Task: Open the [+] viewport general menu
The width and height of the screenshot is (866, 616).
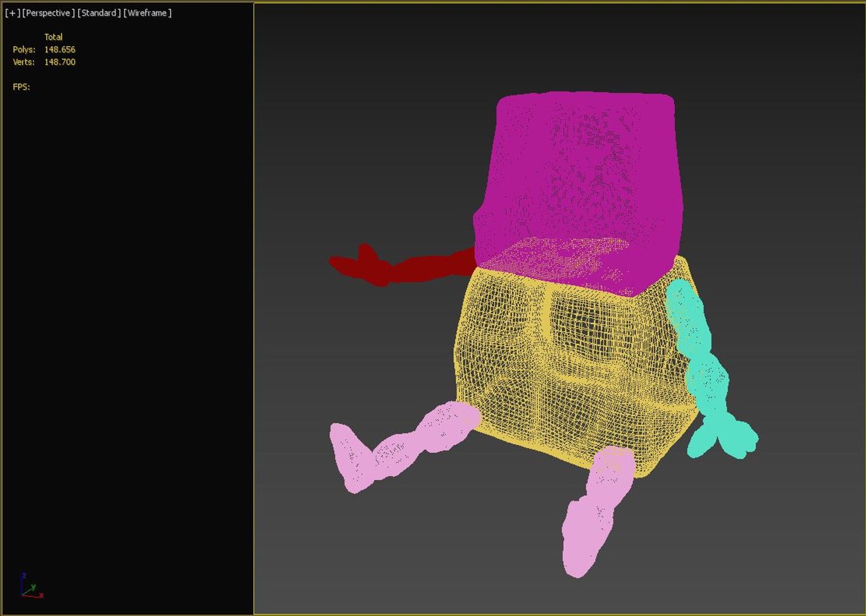Action: tap(12, 13)
